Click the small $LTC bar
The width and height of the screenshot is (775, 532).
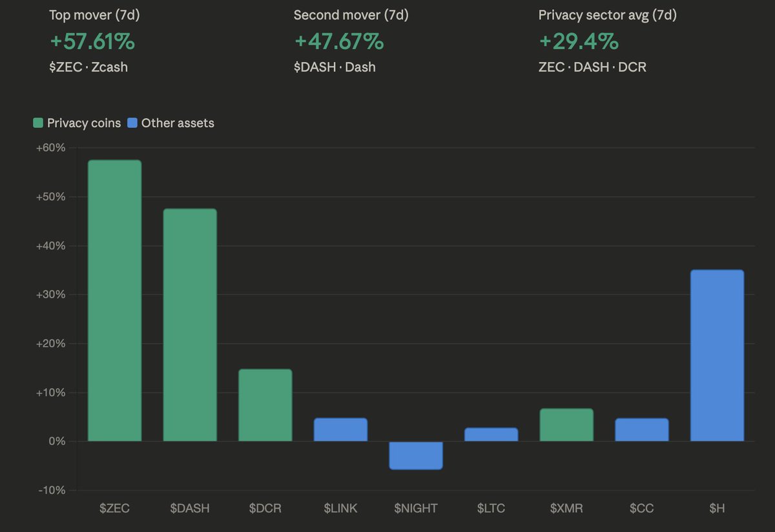[x=491, y=435]
